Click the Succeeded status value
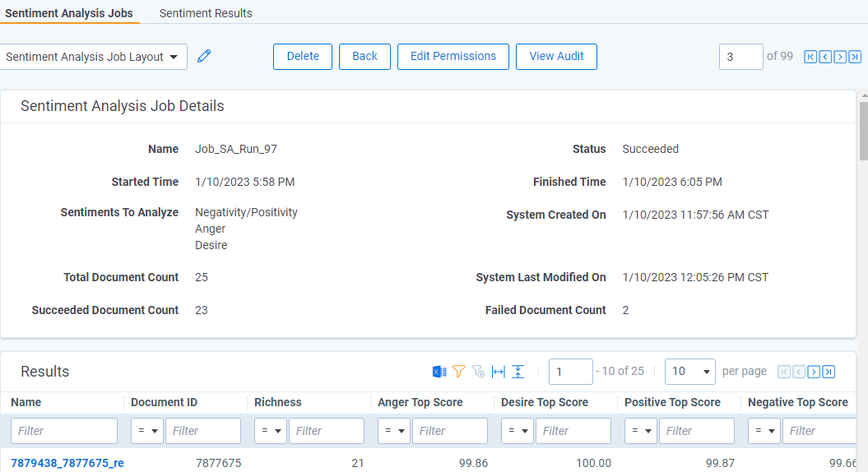868x472 pixels. (651, 149)
